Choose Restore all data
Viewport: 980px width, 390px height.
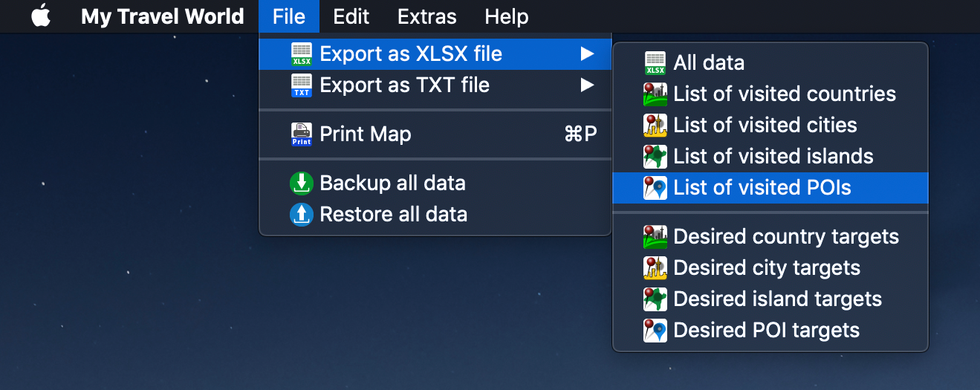435,215
